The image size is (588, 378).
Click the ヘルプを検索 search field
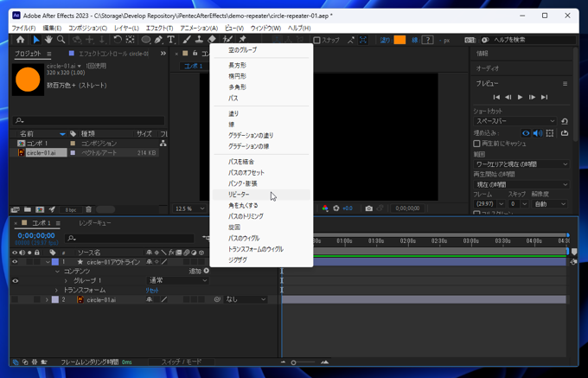tap(534, 40)
